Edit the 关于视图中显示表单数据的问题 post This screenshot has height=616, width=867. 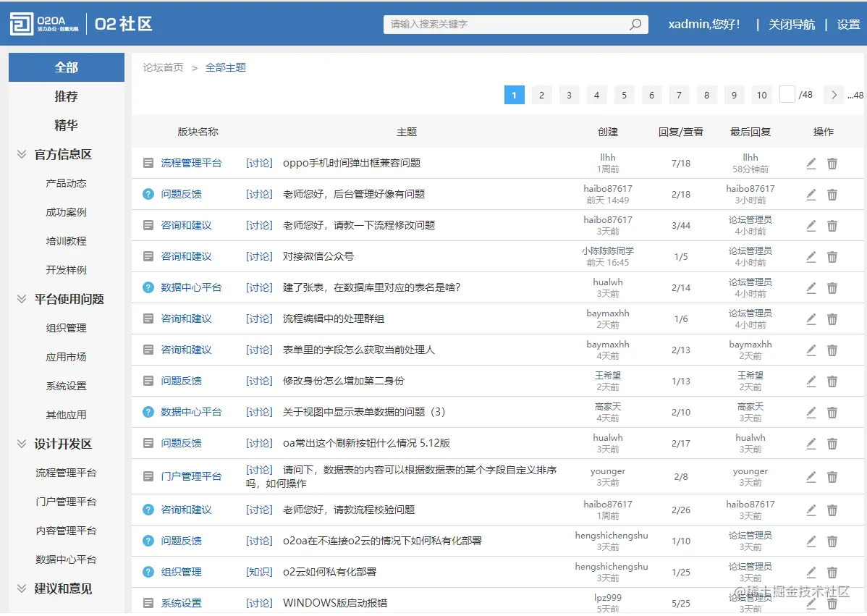click(811, 412)
